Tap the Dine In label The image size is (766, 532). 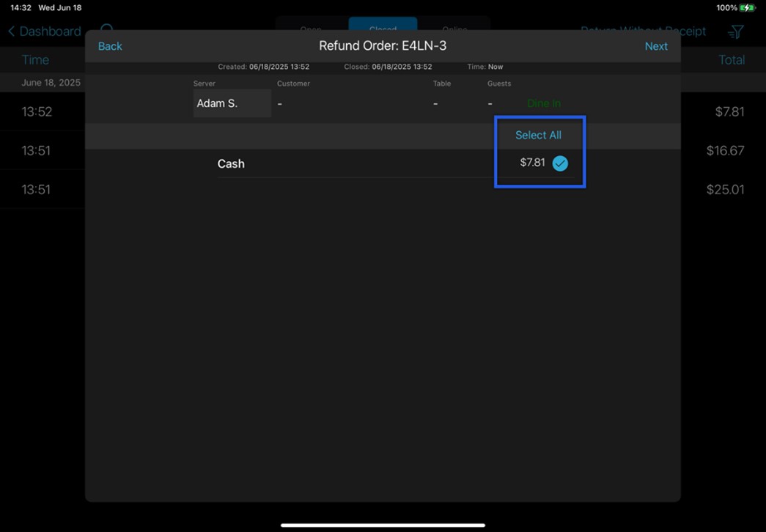pos(544,103)
